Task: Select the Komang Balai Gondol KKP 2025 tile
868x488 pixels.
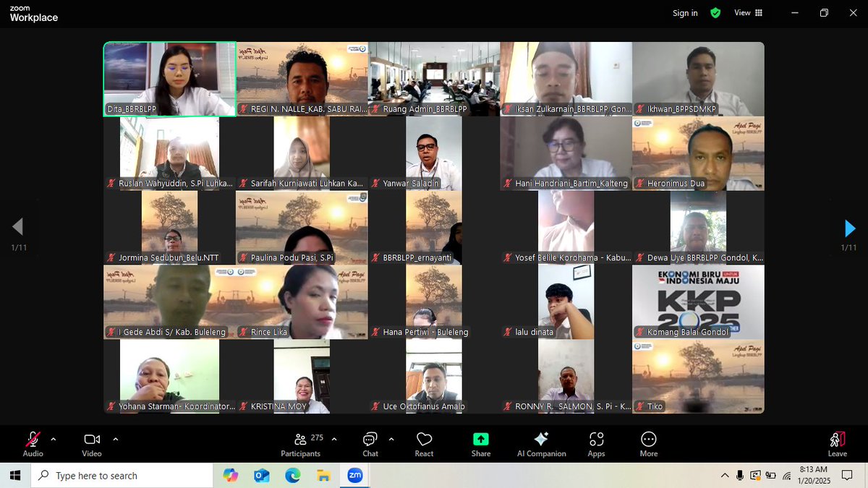Action: pos(698,301)
